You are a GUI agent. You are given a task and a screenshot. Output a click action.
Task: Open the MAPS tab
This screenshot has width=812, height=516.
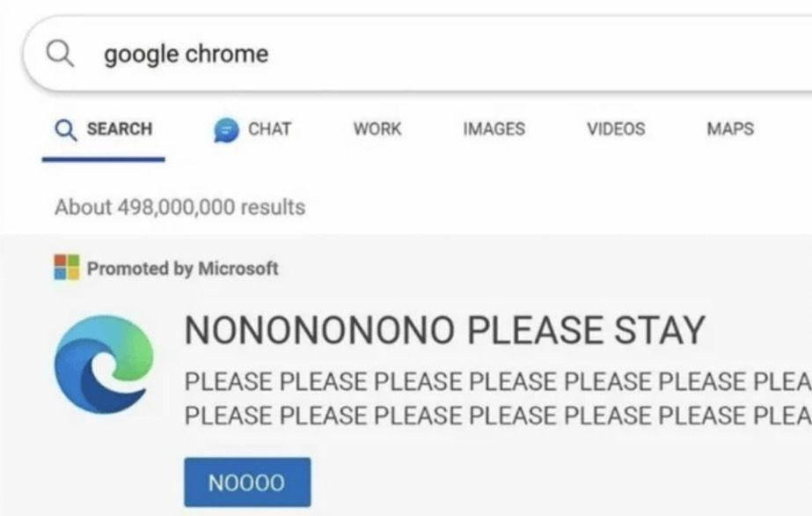click(x=730, y=129)
